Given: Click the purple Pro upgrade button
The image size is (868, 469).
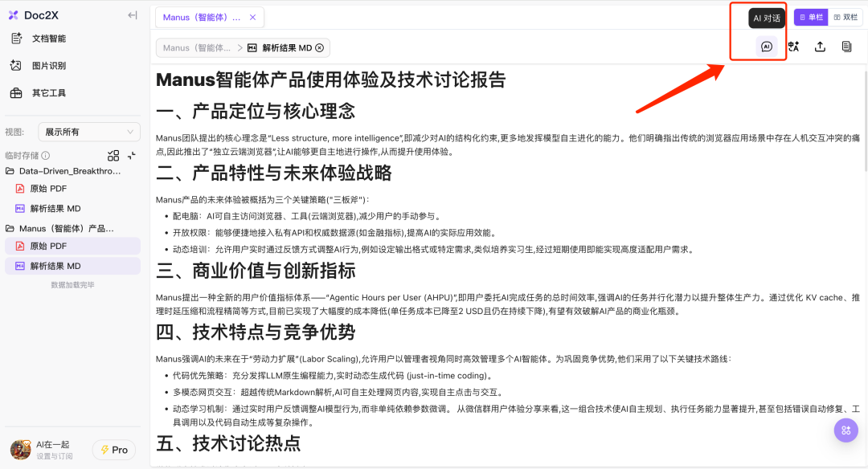Looking at the screenshot, I should pos(114,450).
